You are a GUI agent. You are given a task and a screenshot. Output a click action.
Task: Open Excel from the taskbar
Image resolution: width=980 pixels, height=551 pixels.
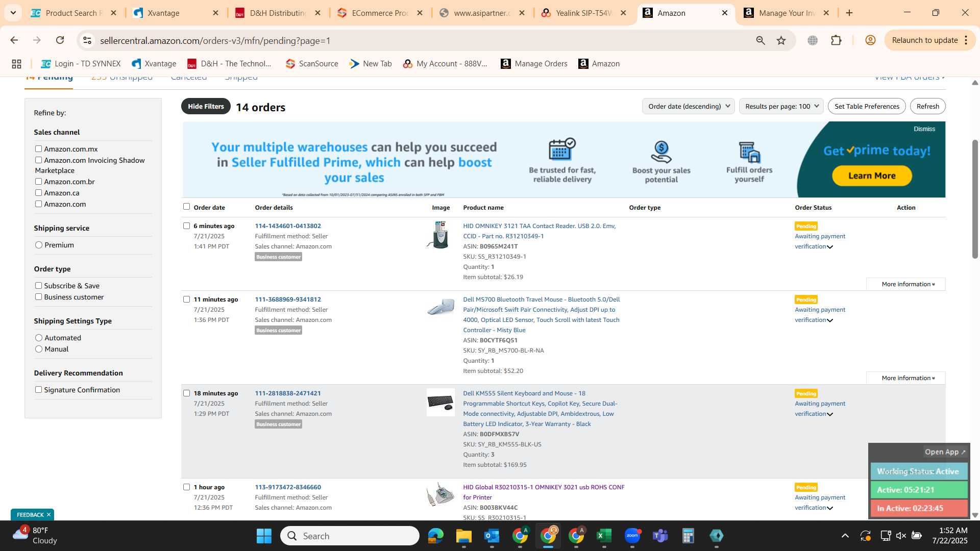tap(604, 536)
